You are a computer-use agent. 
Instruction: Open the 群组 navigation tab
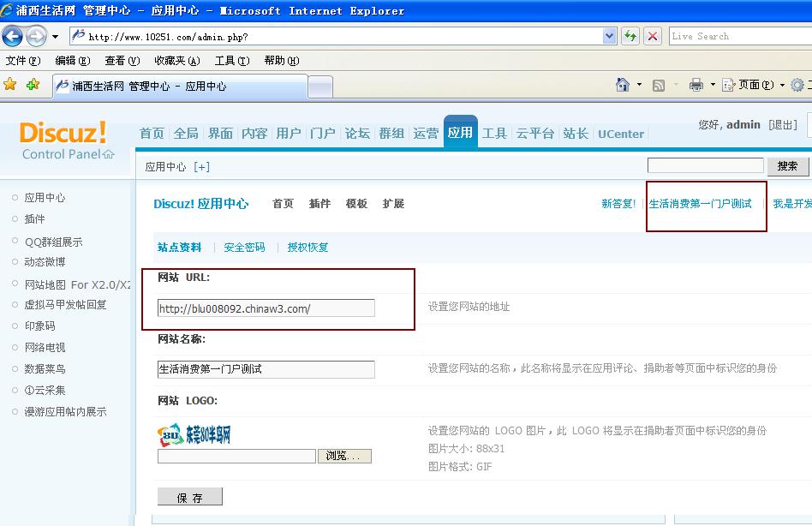click(x=391, y=134)
